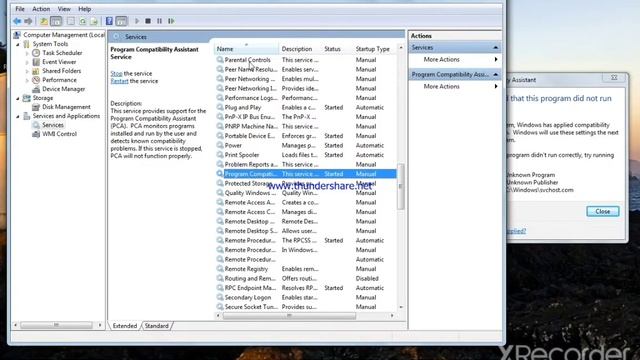
Task: Click the Pause Service toolbar icon
Action: click(160, 21)
